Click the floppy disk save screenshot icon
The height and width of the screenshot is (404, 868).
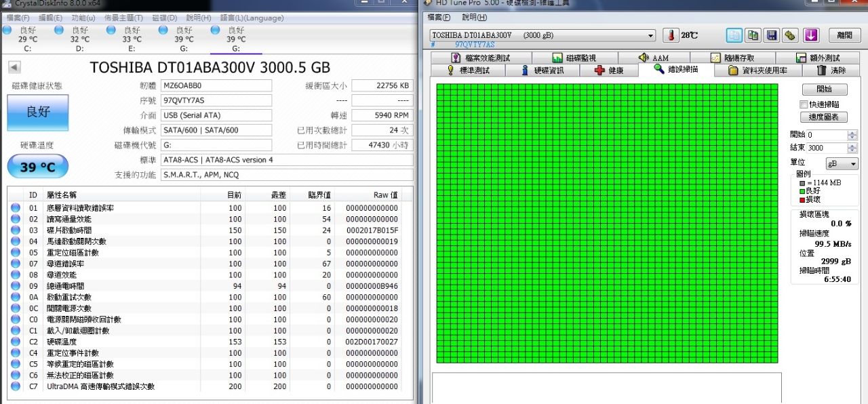(771, 35)
